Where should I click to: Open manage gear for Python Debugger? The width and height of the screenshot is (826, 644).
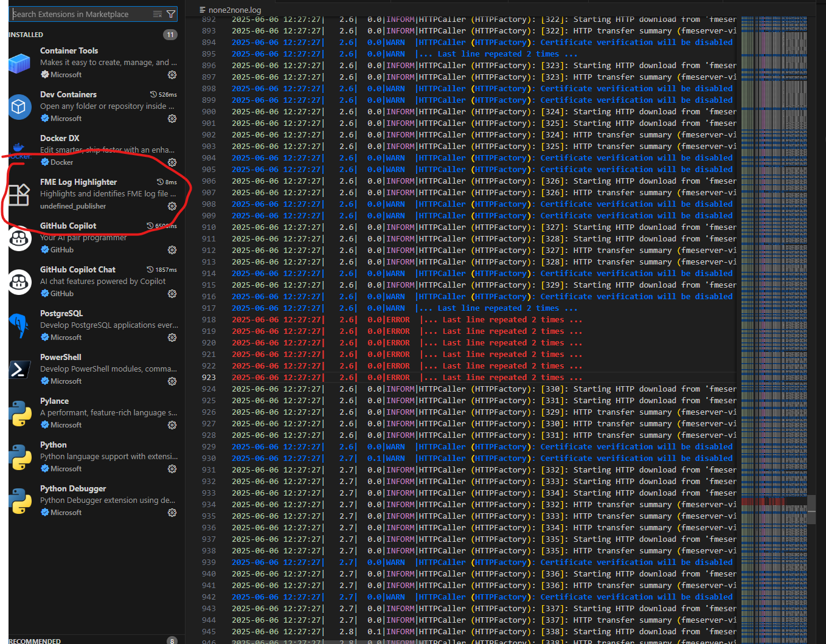coord(172,513)
